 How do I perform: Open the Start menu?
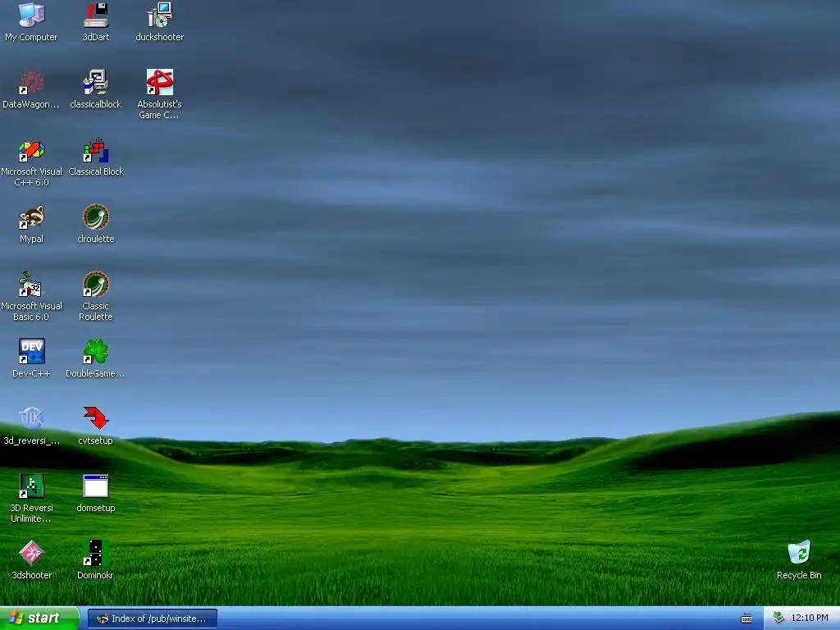tap(39, 619)
